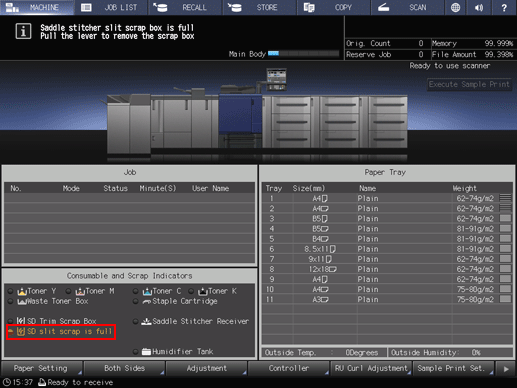Click the globe language icon
The width and height of the screenshot is (517, 388).
(455, 7)
